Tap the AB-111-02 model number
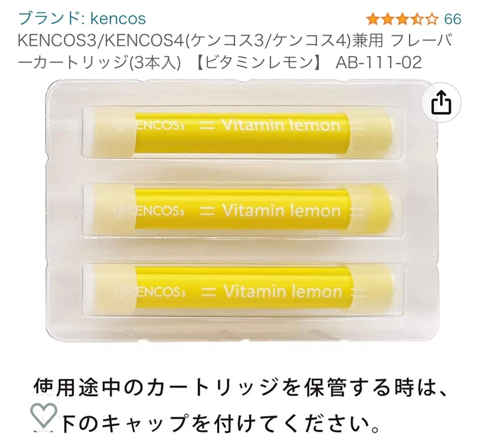 [x=378, y=62]
